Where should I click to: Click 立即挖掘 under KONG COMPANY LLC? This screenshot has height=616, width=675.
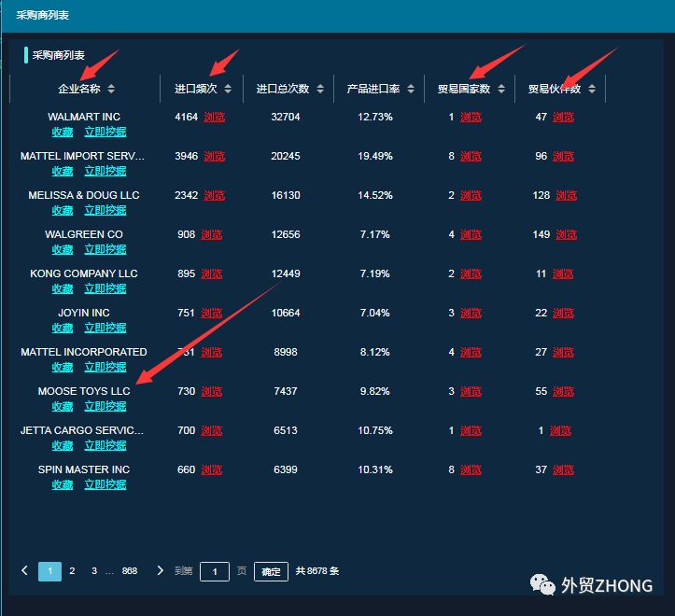coord(105,288)
